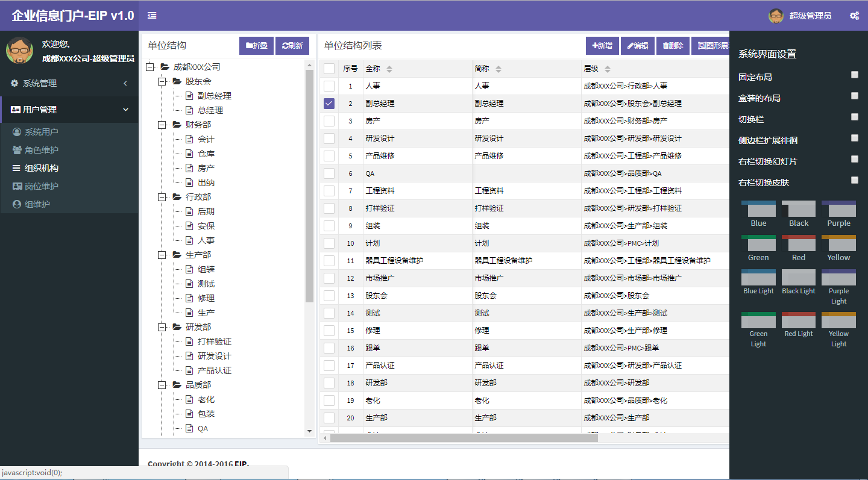Open 组织机构 menu item

pos(69,168)
